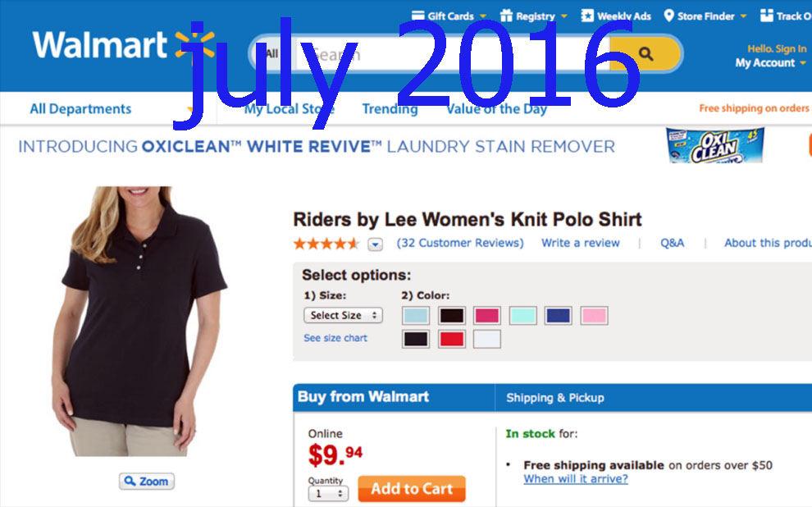Expand the My Account menu

770,62
